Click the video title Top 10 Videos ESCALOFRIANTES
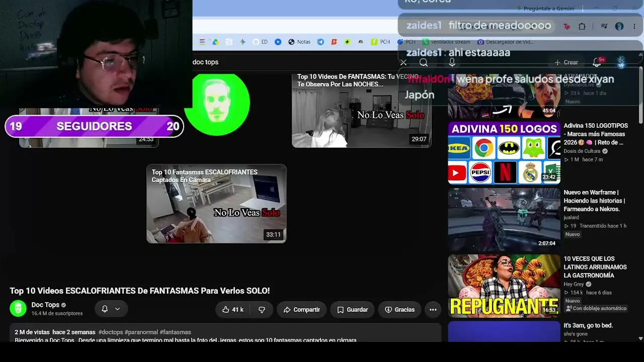The height and width of the screenshot is (362, 644). pyautogui.click(x=140, y=291)
